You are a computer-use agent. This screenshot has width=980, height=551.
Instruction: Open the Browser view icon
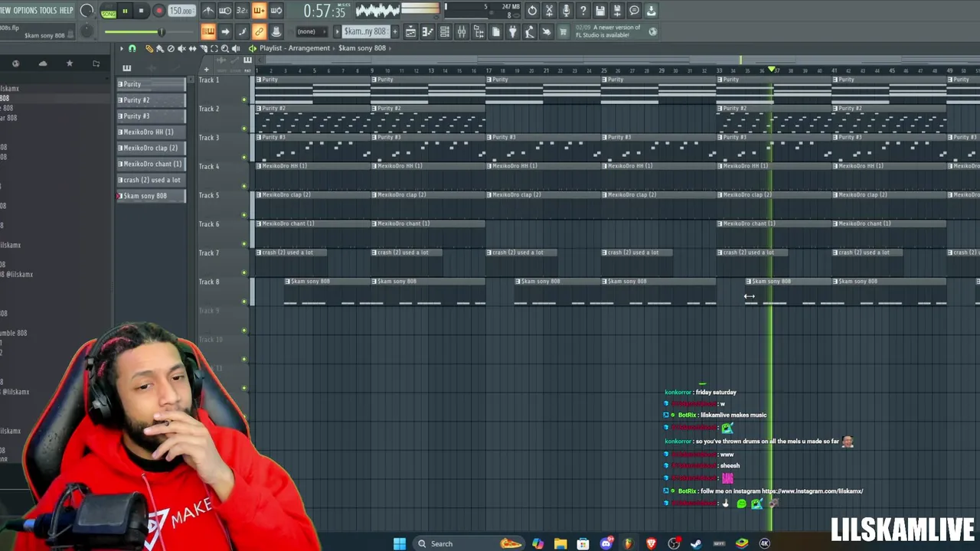pos(479,31)
